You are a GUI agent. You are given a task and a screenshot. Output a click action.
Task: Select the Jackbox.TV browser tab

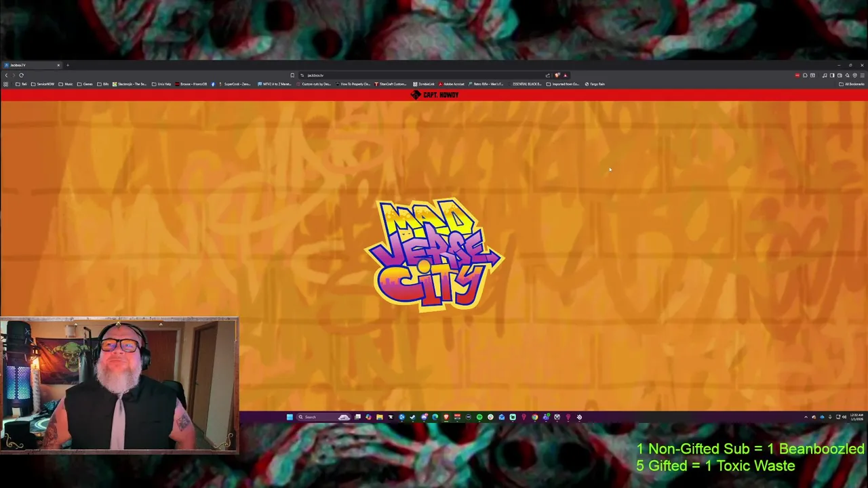[x=31, y=65]
